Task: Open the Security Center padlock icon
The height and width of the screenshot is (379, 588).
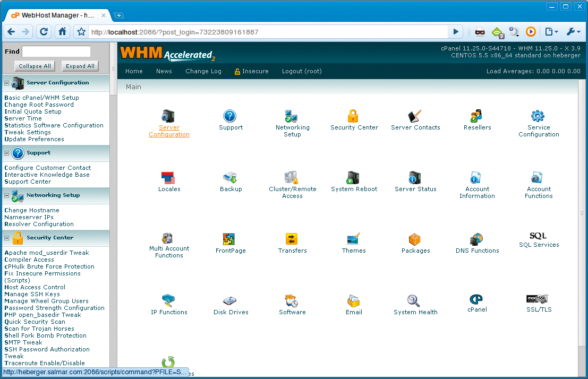Action: click(353, 117)
